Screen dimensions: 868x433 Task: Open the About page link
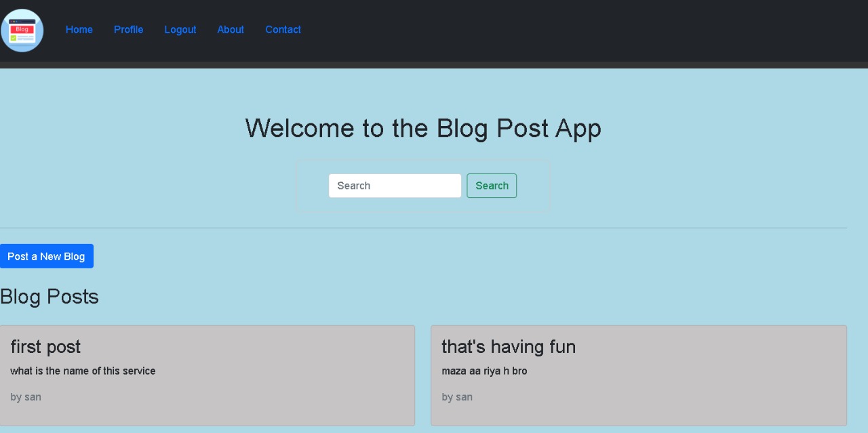coord(230,29)
